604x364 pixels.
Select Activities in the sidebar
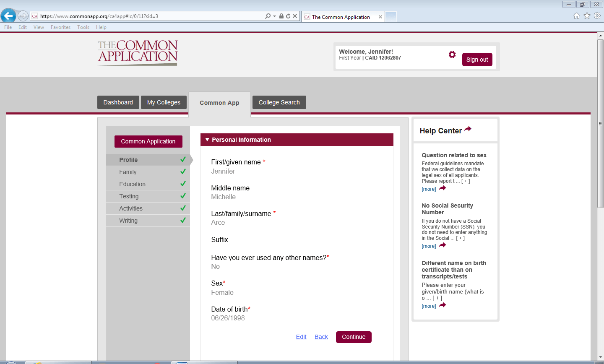point(148,208)
